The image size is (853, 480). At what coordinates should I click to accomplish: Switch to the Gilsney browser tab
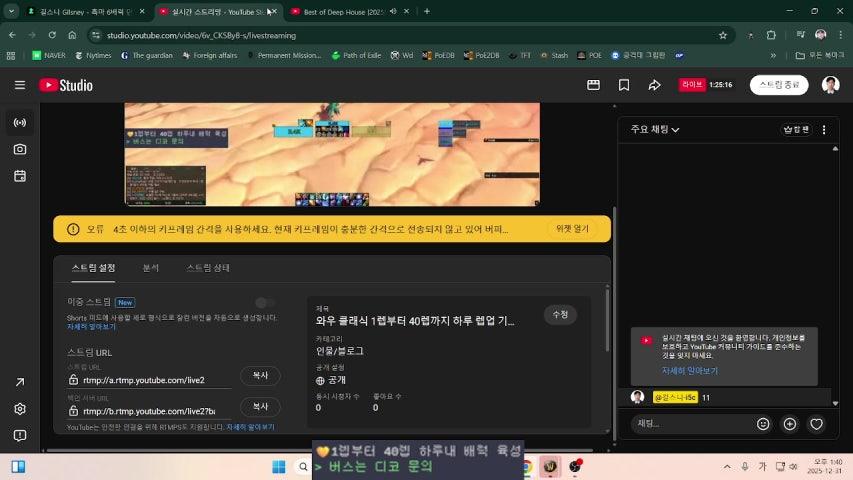click(x=87, y=11)
